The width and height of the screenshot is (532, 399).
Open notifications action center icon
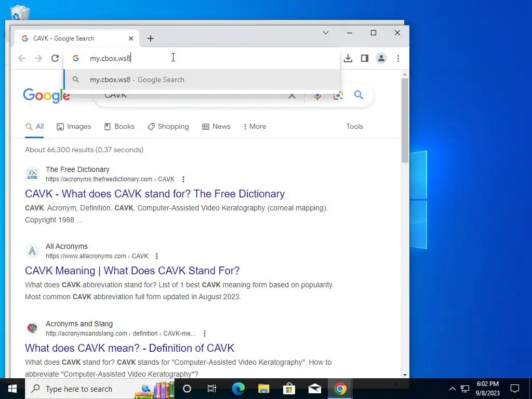point(515,389)
